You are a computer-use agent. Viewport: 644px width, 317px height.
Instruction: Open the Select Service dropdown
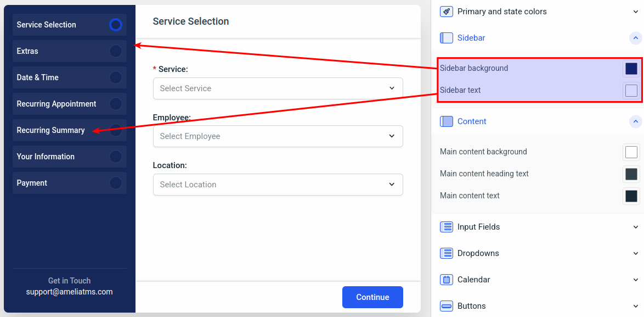[278, 88]
